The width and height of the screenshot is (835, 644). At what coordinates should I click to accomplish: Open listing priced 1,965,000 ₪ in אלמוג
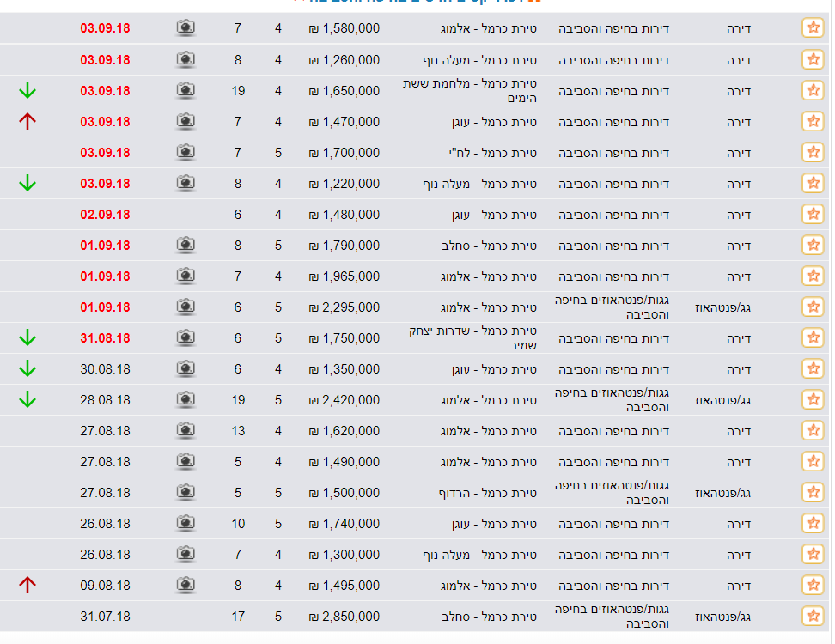(414, 276)
